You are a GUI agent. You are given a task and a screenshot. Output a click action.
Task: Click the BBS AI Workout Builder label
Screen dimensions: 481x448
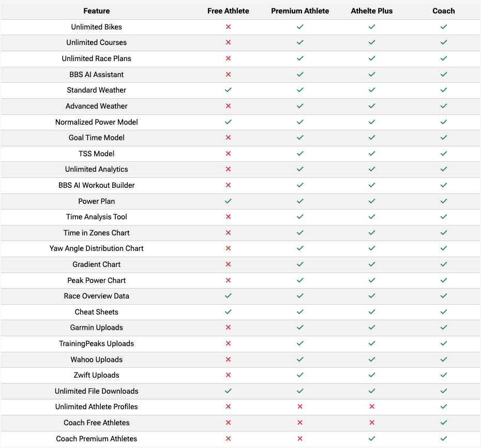tap(97, 185)
